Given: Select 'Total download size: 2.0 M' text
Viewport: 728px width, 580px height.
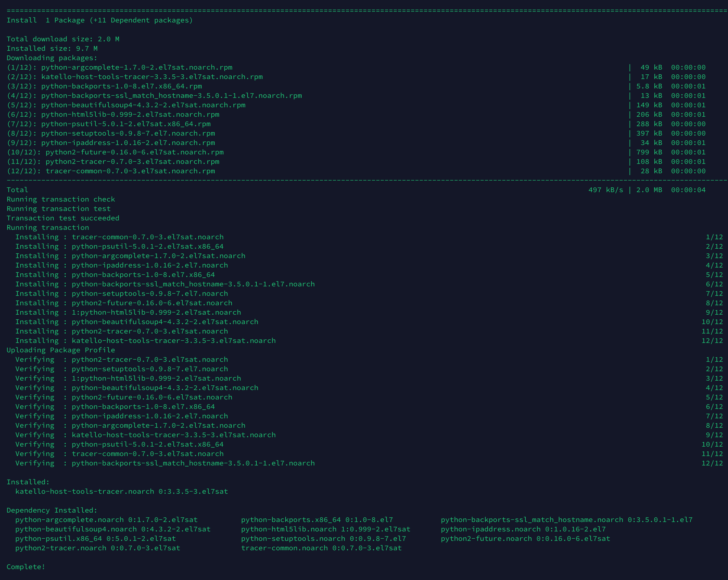Looking at the screenshot, I should [x=63, y=39].
